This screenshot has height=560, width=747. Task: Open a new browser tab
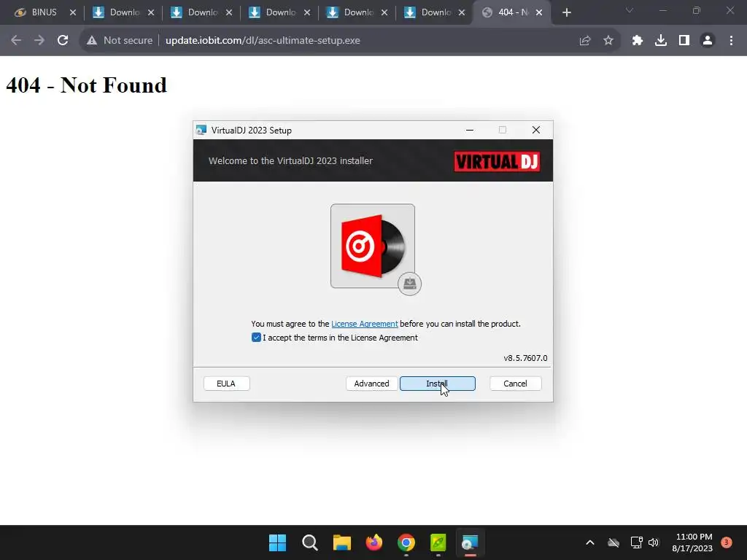tap(566, 12)
